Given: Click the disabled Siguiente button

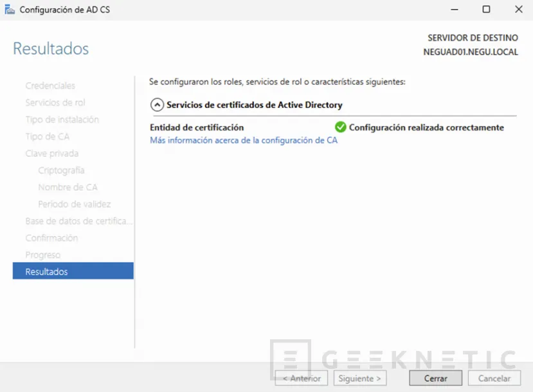Looking at the screenshot, I should 359,378.
